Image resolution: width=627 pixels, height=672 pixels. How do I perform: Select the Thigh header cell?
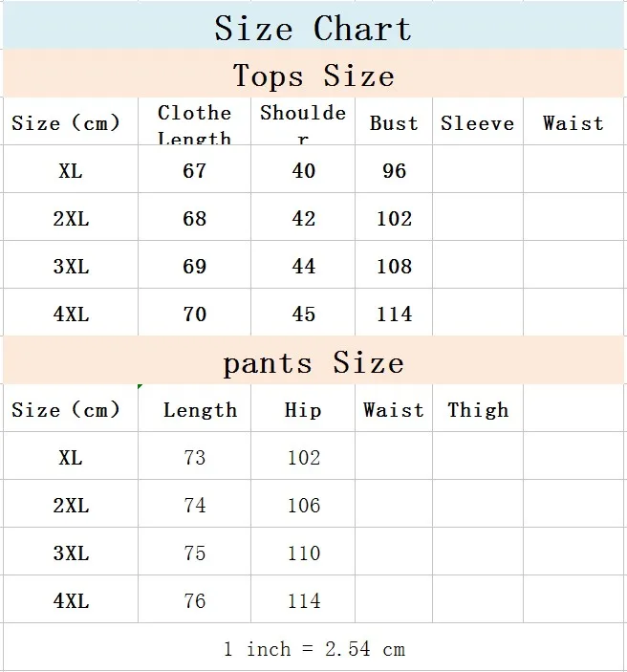tap(478, 408)
